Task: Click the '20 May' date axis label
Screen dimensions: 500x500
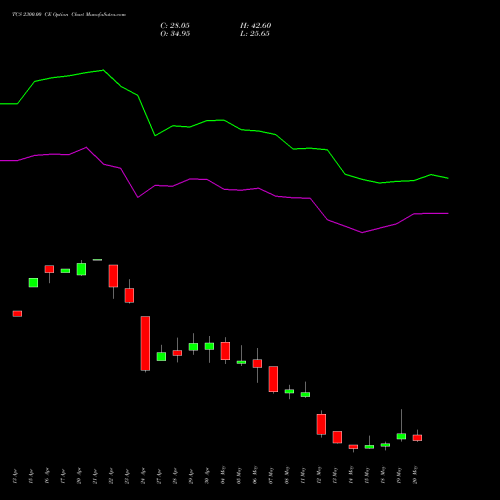Action: point(415,475)
